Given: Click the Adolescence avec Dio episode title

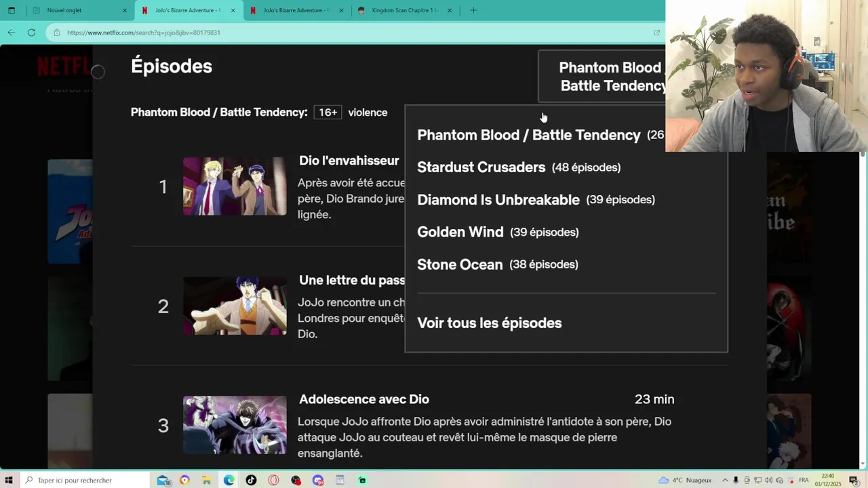Looking at the screenshot, I should coord(364,399).
